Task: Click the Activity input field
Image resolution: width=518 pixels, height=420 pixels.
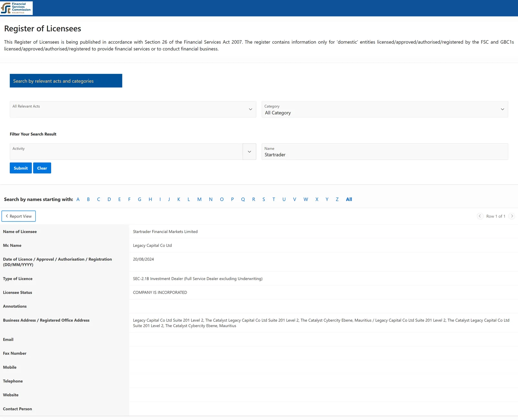Action: (126, 152)
